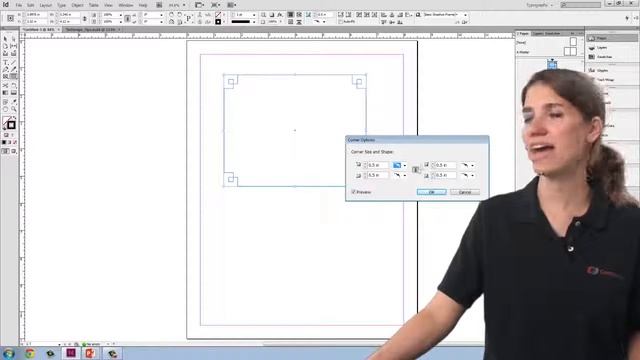Select the page 1 thumbnail in Pages panel

point(552,64)
